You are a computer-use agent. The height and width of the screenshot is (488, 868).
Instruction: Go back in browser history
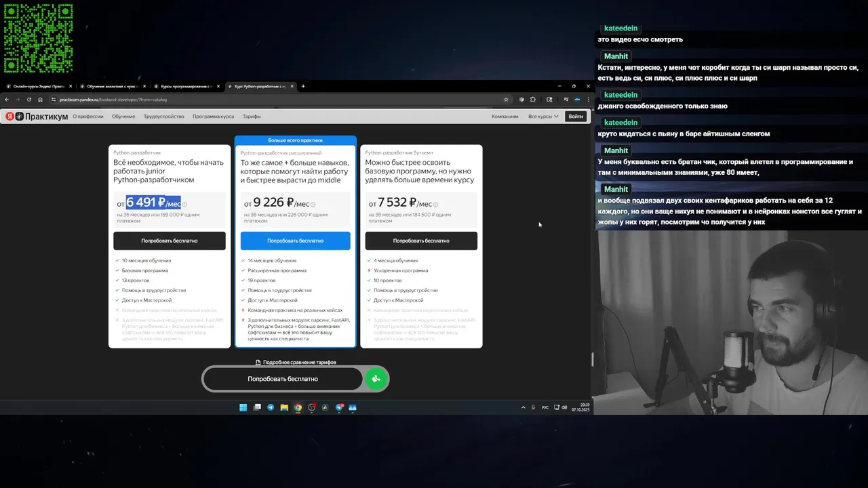coord(7,100)
